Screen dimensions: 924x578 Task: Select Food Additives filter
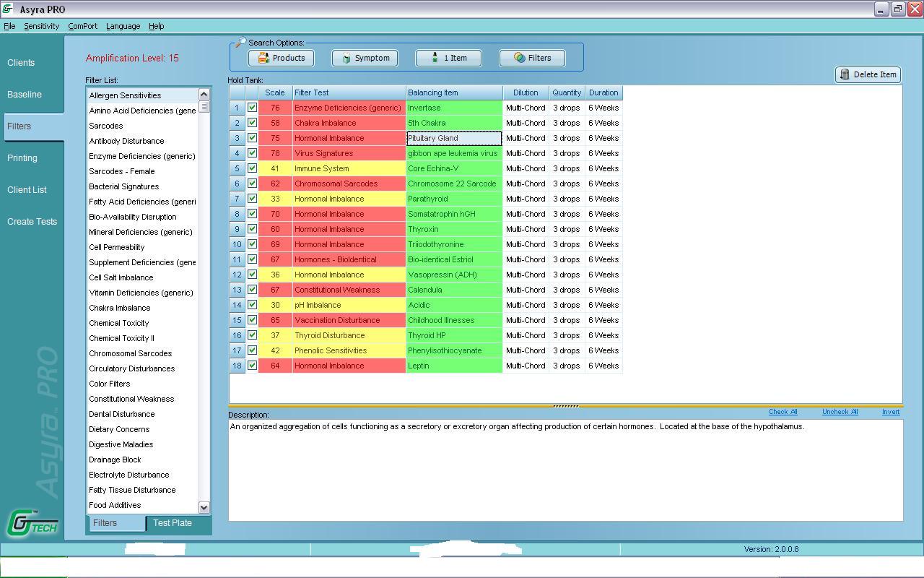point(142,505)
